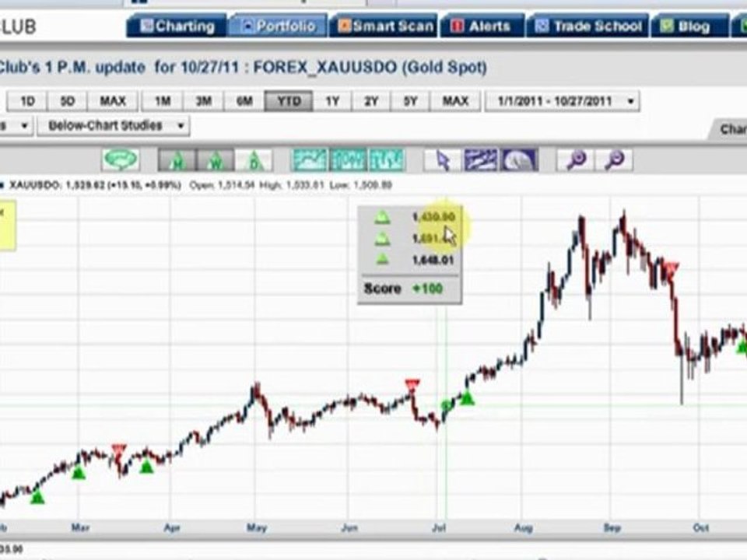Screen dimensions: 747x560
Task: Click the blue clock-style tool icon
Action: (519, 160)
